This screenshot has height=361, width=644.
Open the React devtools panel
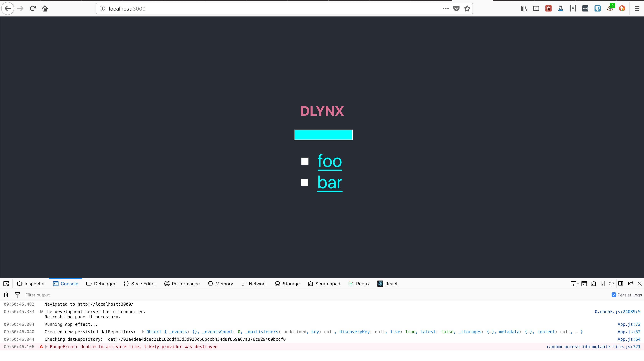click(387, 284)
